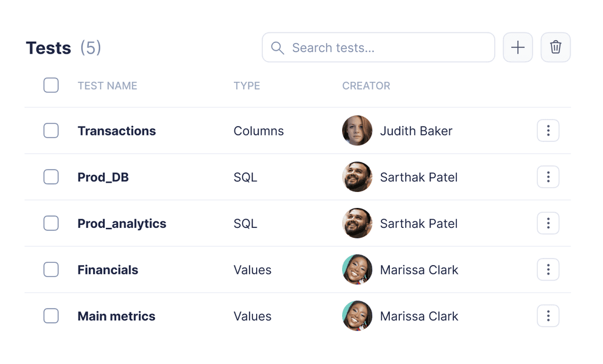Open the Transactions test name

click(x=117, y=131)
